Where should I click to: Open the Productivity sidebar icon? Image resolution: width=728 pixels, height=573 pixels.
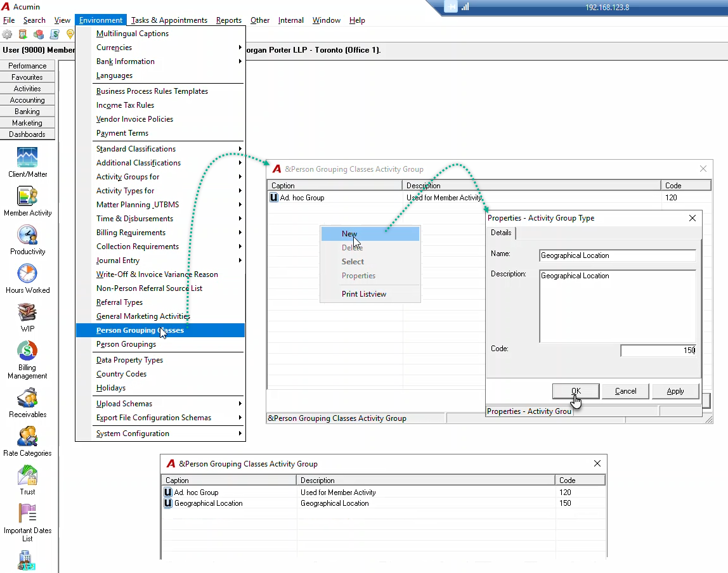[x=27, y=235]
